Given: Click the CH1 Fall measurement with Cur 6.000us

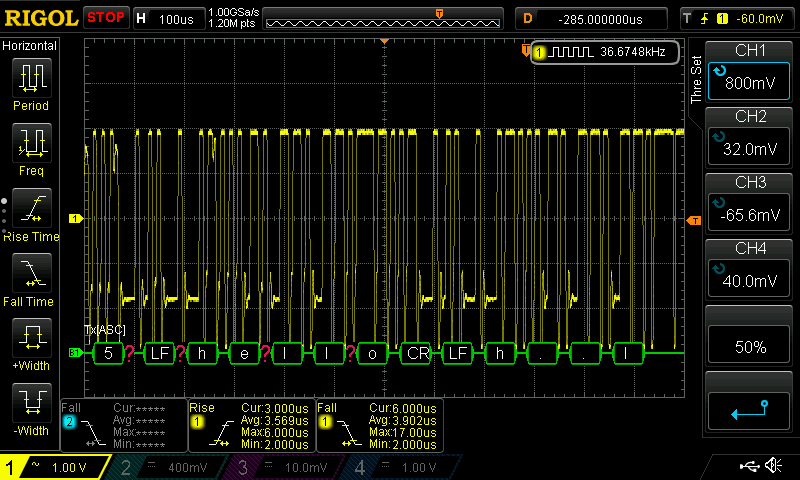Looking at the screenshot, I should point(380,425).
